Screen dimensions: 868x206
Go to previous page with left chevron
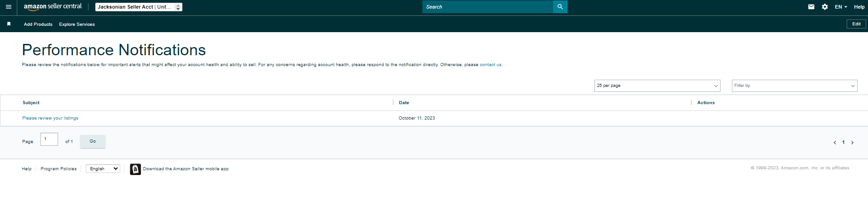[x=834, y=143]
